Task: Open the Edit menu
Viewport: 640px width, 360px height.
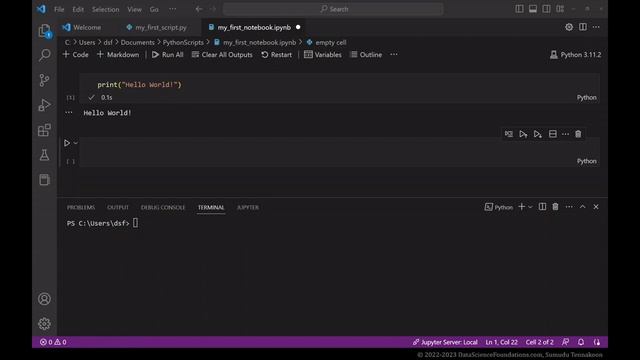Action: tap(78, 9)
